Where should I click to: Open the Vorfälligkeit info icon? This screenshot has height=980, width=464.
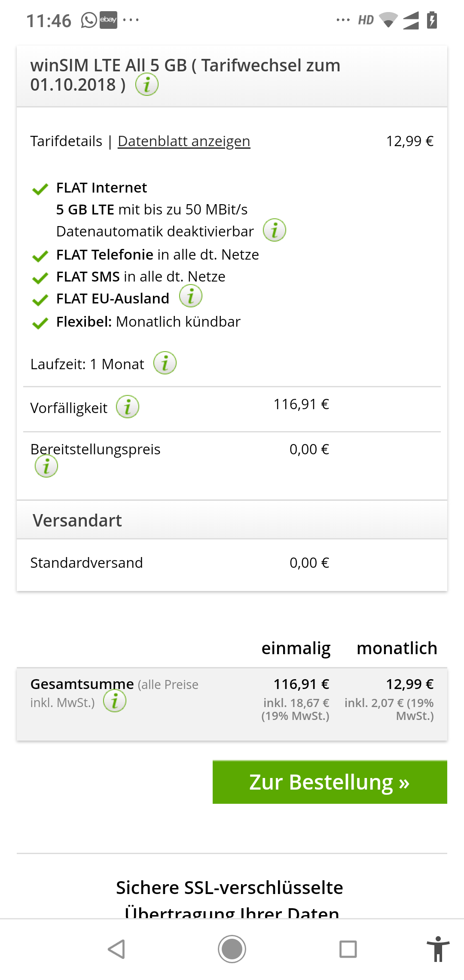128,407
